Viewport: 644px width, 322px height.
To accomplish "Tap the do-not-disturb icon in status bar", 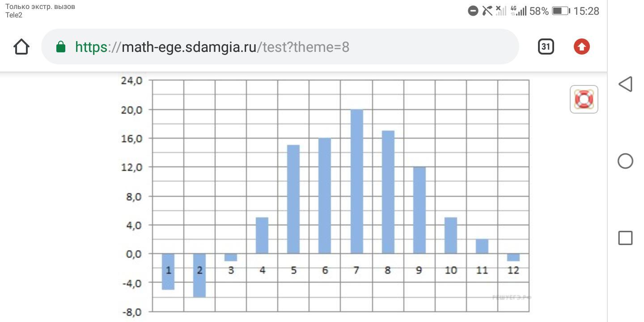I will pyautogui.click(x=473, y=11).
